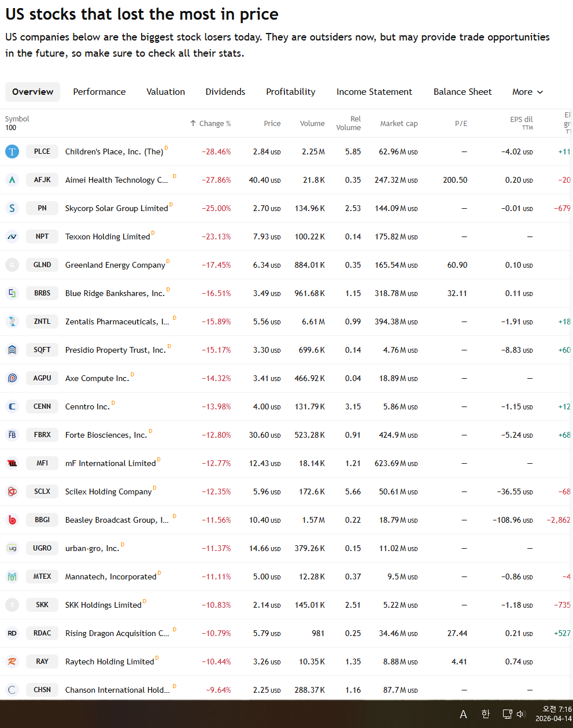
Task: Sort by Rel Volume column header
Action: 349,123
